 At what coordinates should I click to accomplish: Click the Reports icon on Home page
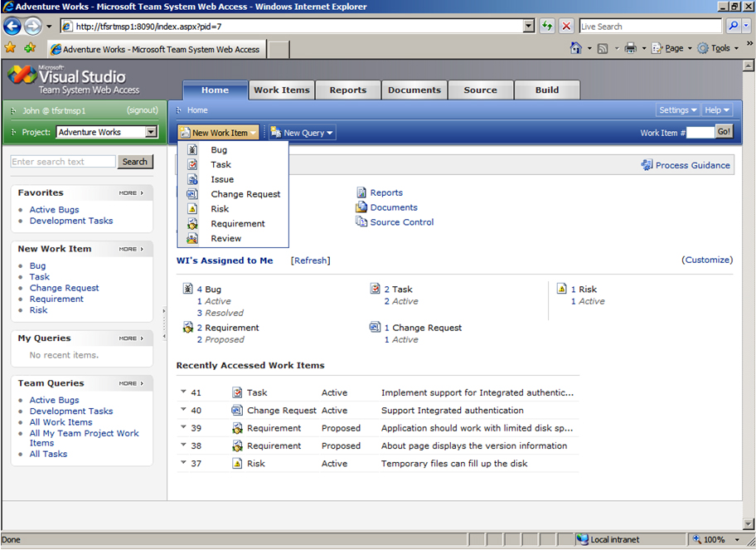pyautogui.click(x=361, y=192)
